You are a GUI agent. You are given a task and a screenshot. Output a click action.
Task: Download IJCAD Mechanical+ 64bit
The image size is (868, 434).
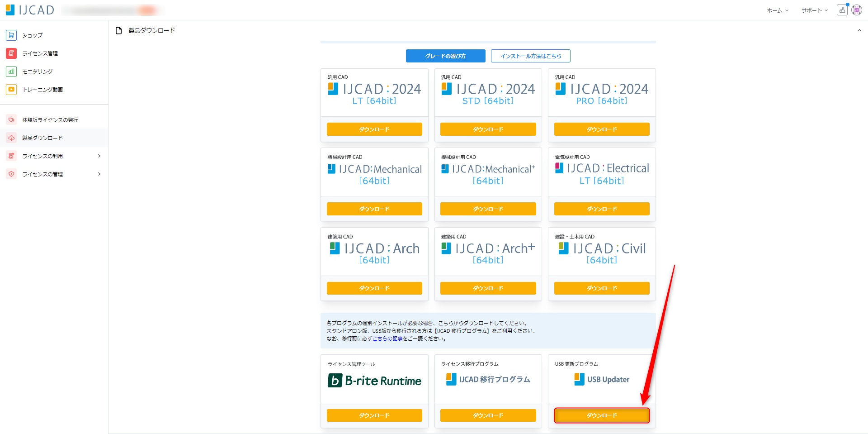(488, 209)
